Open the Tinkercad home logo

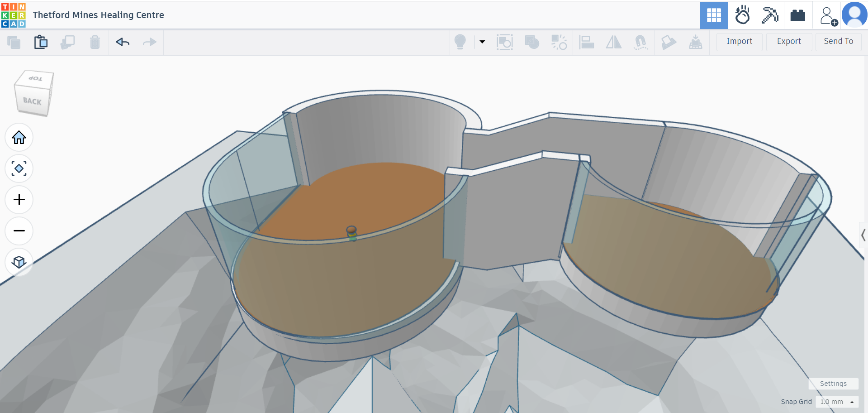(14, 15)
